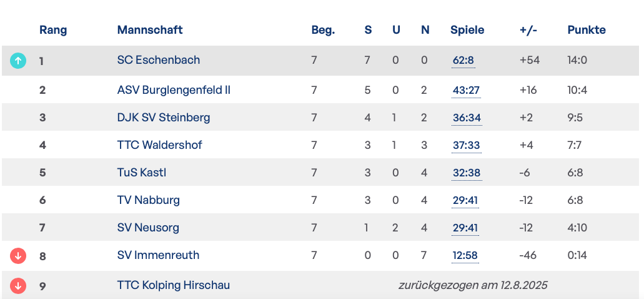This screenshot has height=299, width=644.
Task: Select SV Immenreuth in the standings
Action: (158, 255)
